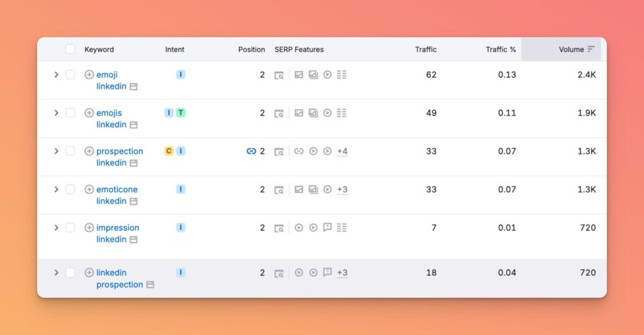Screen dimensions: 644x335
Task: Tick the select-all checkbox in the header
Action: [70, 49]
